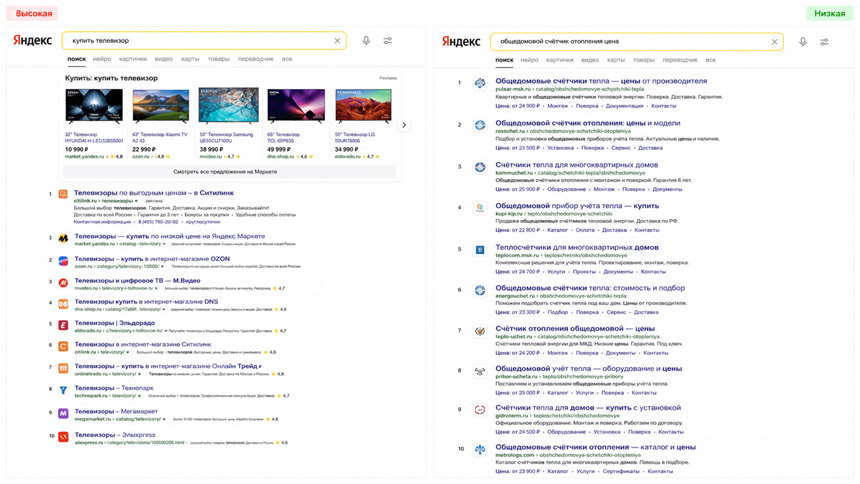
Task: Click the microphone icon beside 'купить телевизор' search
Action: click(x=366, y=41)
